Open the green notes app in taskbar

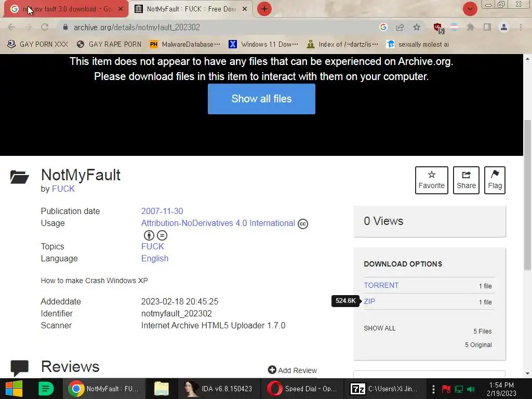[46, 389]
